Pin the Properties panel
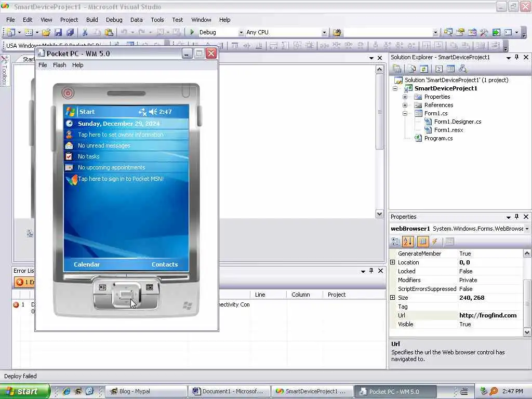This screenshot has width=532, height=399. click(x=517, y=217)
